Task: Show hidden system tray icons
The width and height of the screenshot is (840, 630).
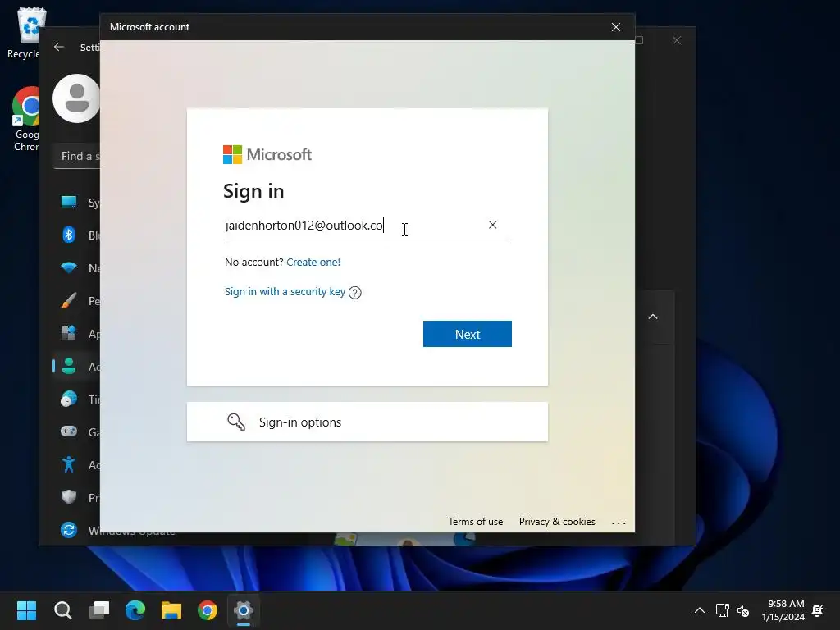Action: click(x=700, y=610)
